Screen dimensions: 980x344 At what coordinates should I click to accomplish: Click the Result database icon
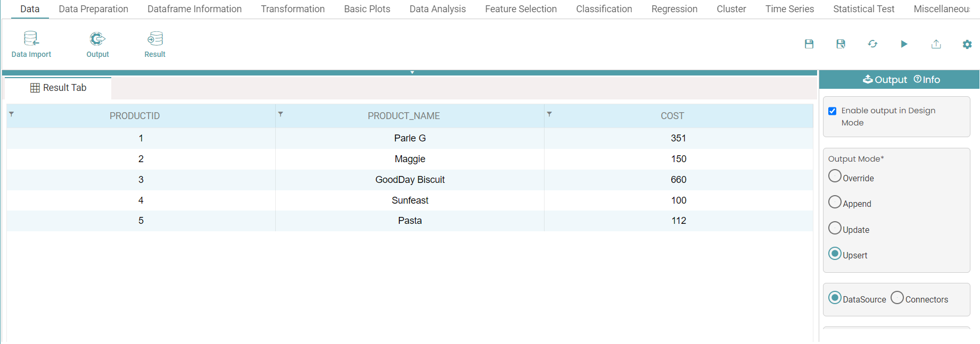coord(155,39)
